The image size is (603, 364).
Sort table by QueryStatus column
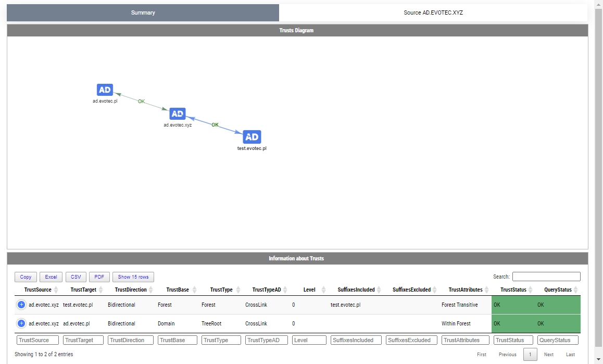tap(558, 290)
